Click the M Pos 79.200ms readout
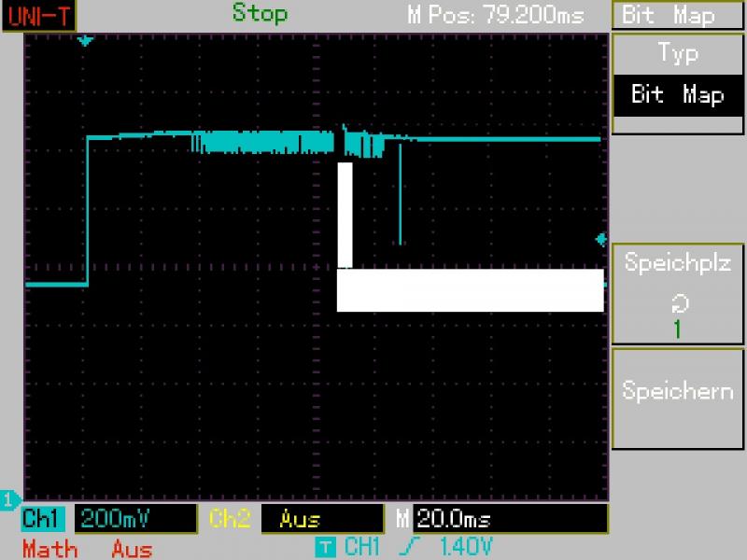This screenshot has height=560, width=747. (495, 16)
